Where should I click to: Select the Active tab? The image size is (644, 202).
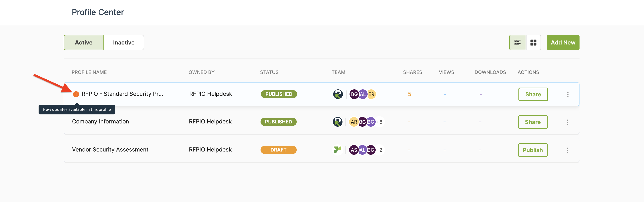coord(84,43)
